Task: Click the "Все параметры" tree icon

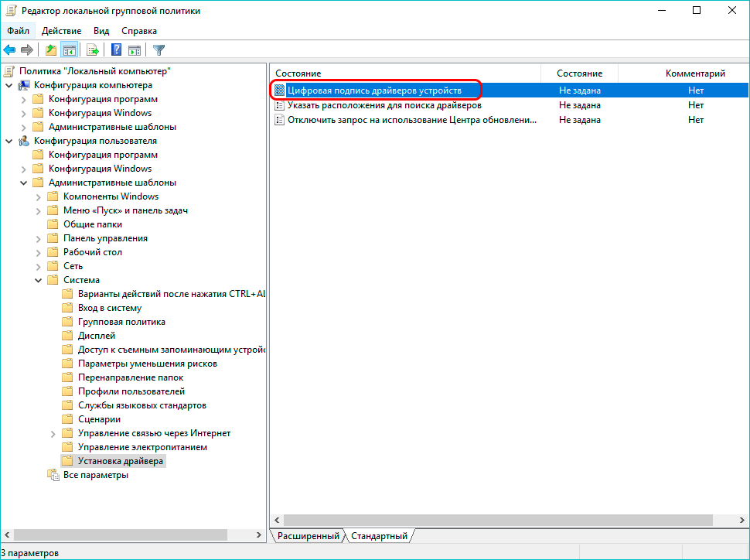Action: [x=53, y=475]
